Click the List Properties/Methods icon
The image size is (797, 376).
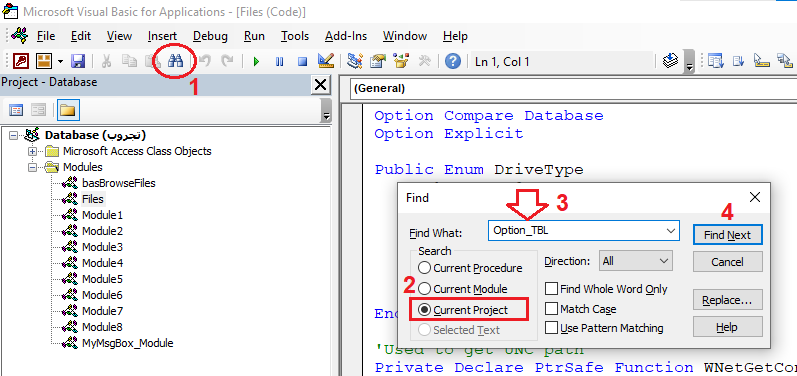[x=715, y=61]
